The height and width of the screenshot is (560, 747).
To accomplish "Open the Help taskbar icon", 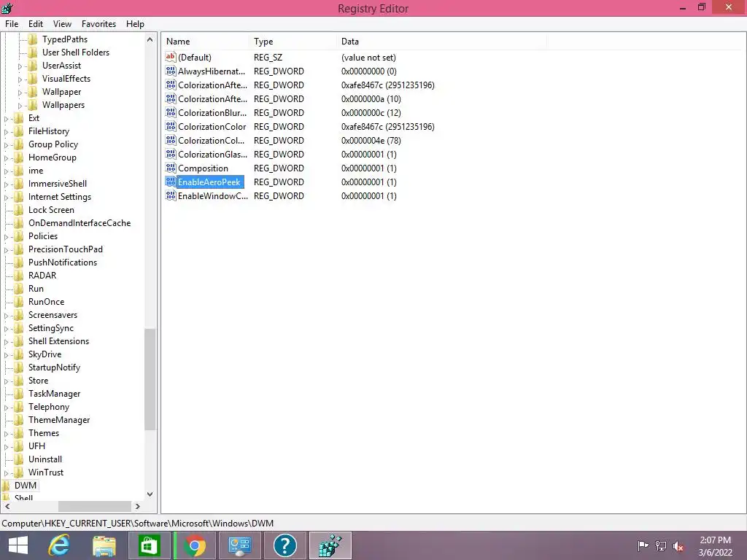I will click(285, 545).
